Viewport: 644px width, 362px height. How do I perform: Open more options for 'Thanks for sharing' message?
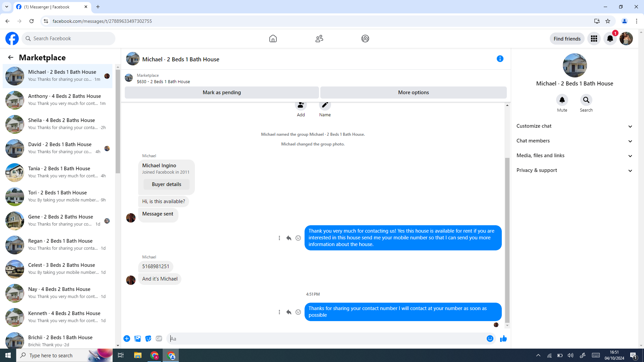click(x=279, y=312)
